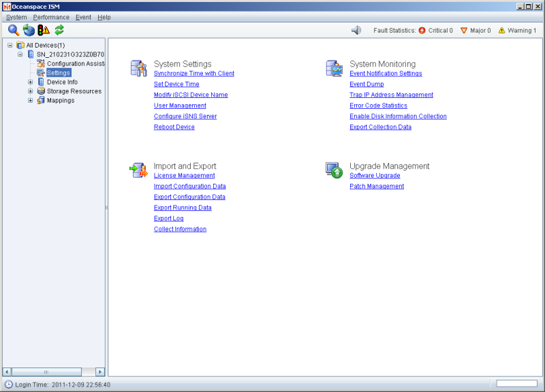Open License Management link
Screen dimensions: 545x392
184,176
